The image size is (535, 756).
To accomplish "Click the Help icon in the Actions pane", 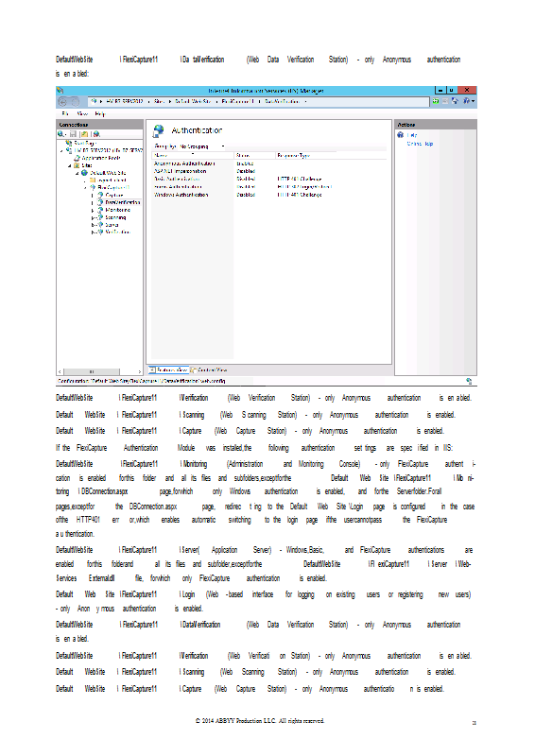I will pyautogui.click(x=401, y=135).
